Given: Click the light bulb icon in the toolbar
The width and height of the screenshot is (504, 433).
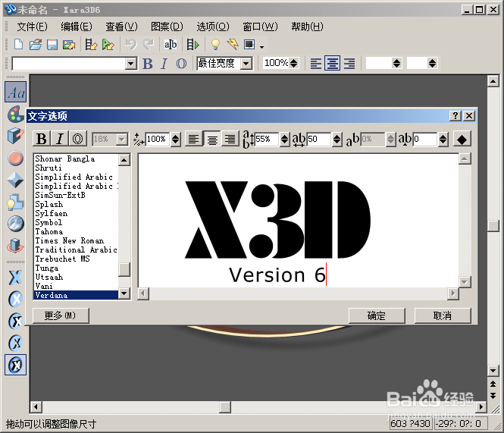Looking at the screenshot, I should tap(215, 45).
